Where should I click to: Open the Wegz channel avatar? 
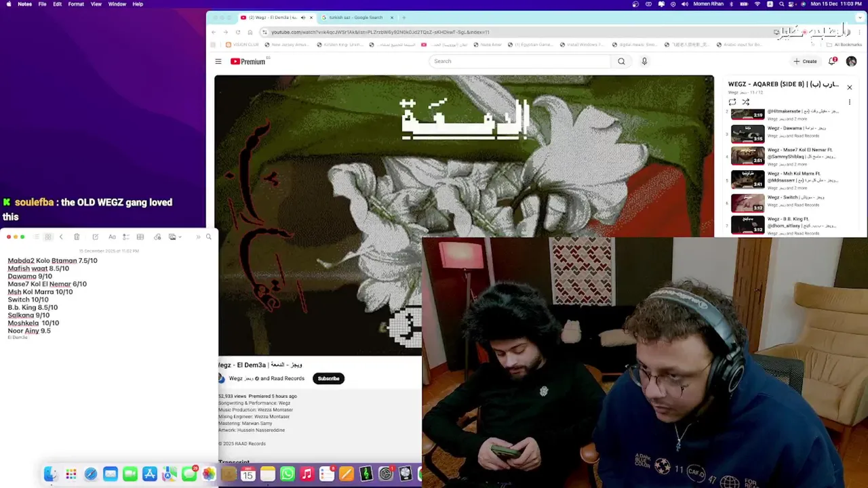click(x=221, y=378)
